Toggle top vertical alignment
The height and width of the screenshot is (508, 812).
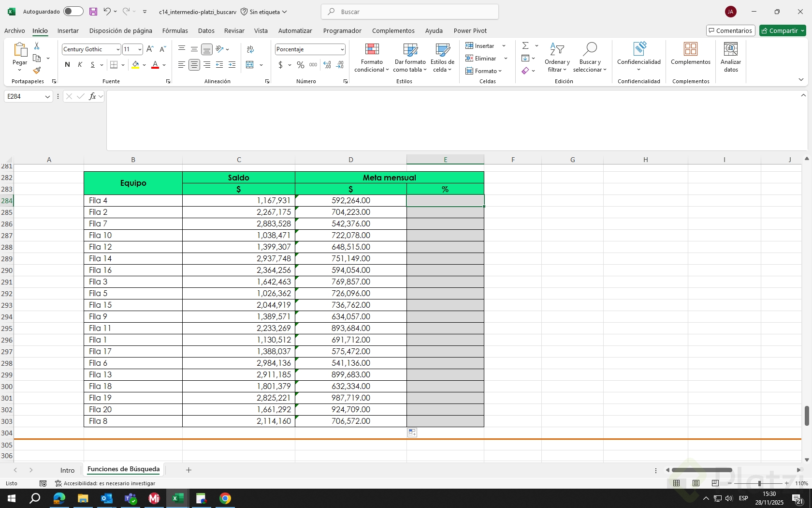click(182, 49)
